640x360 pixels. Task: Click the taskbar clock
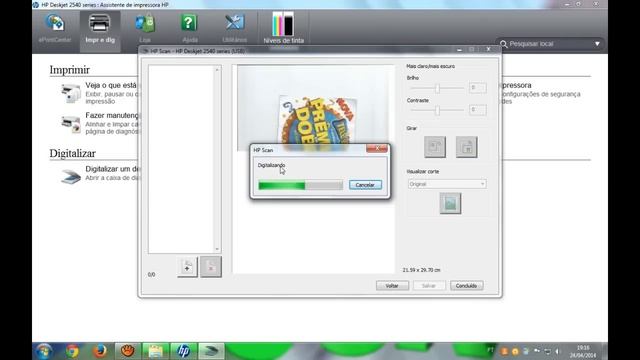coord(583,351)
